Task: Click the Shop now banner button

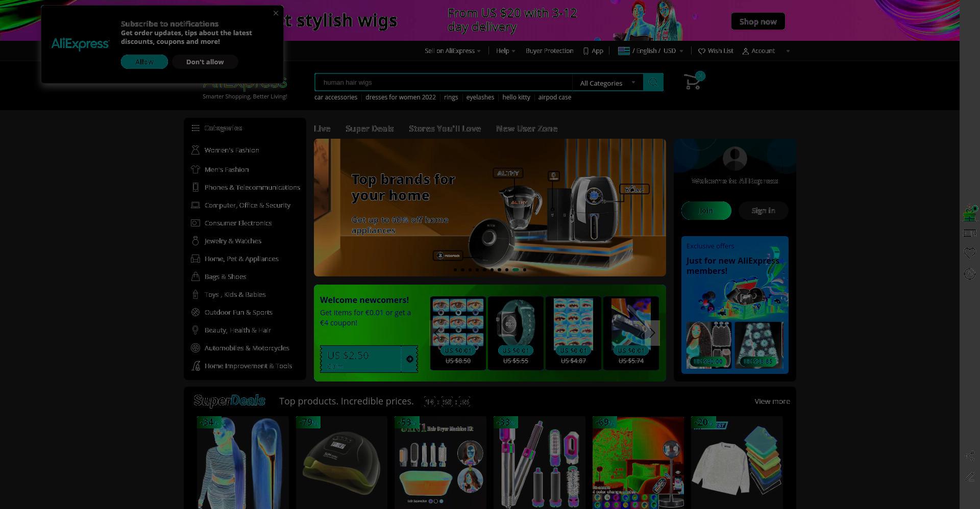Action: [x=758, y=21]
